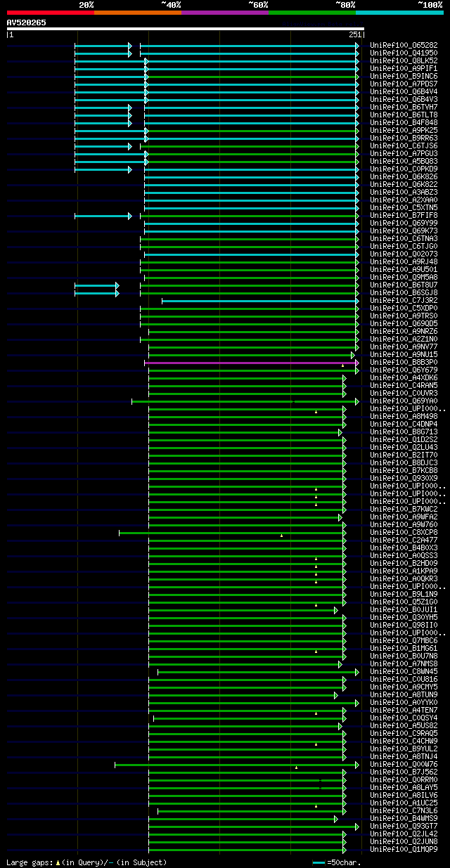This screenshot has height=868, width=450.
Task: Open hit UniRef100_Q8LK52
Action: pyautogui.click(x=404, y=60)
